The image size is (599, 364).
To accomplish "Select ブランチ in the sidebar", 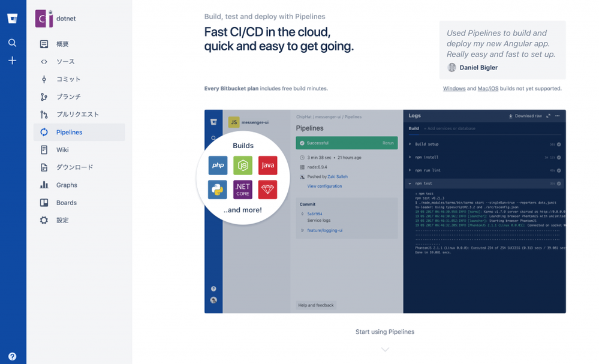I will (79, 97).
